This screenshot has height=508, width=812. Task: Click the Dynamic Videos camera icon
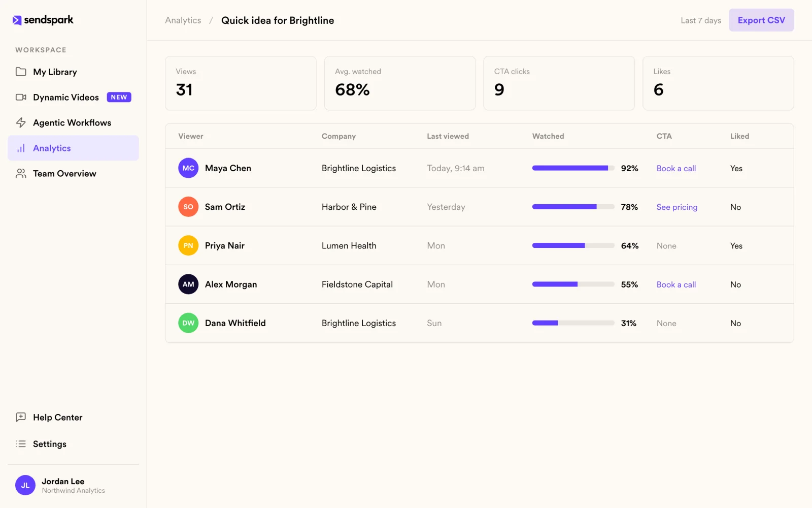coord(21,97)
